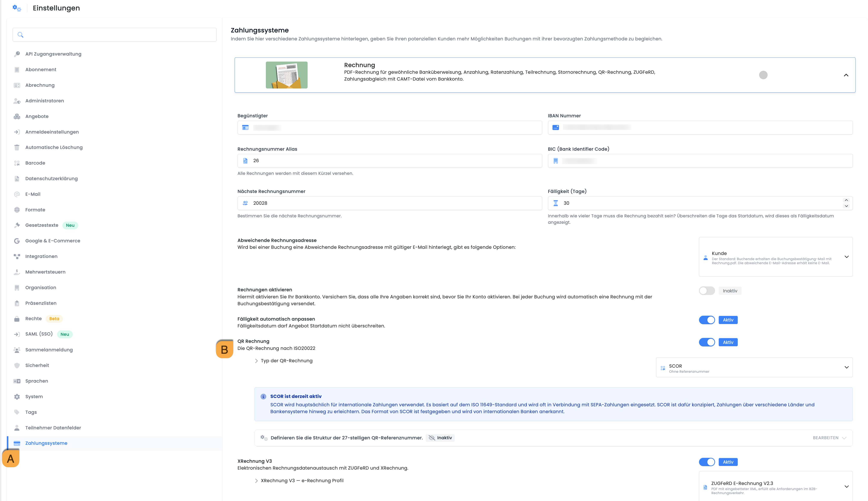The image size is (868, 501).
Task: Expand BEARBEITEN for QR reference structure
Action: [x=829, y=438]
